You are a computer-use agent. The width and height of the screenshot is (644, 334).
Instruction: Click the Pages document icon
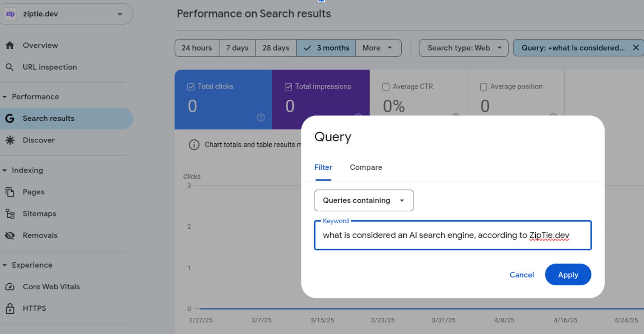10,192
